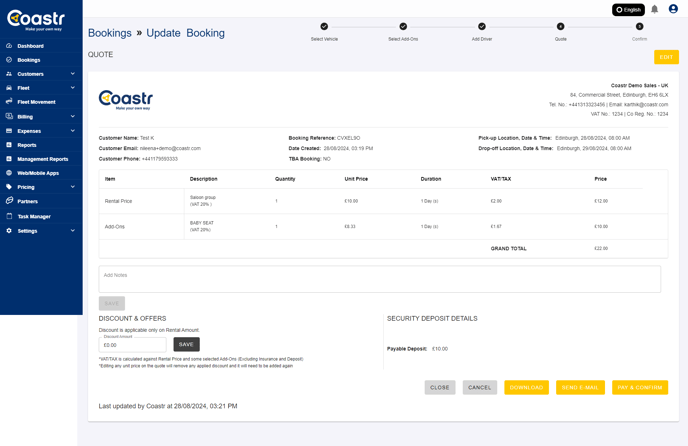688x446 pixels.
Task: Expand the Fleet menu chevron
Action: [72, 88]
